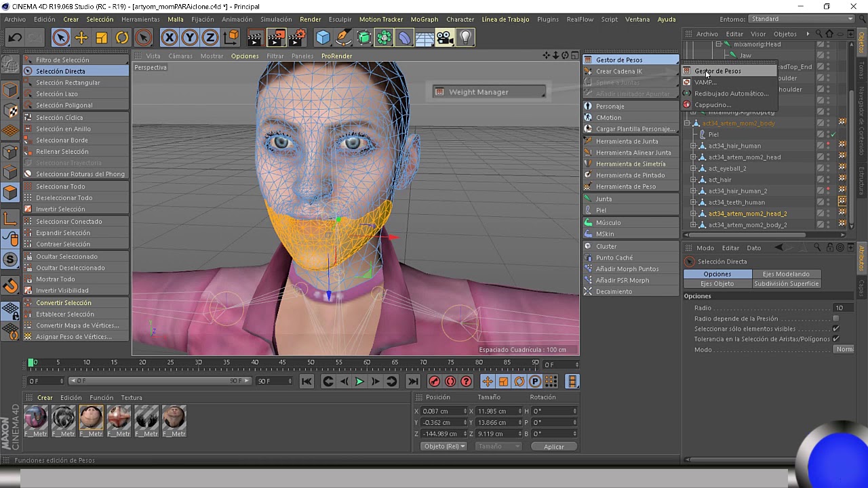The width and height of the screenshot is (868, 488).
Task: Toggle X axis lock icon
Action: (x=170, y=38)
